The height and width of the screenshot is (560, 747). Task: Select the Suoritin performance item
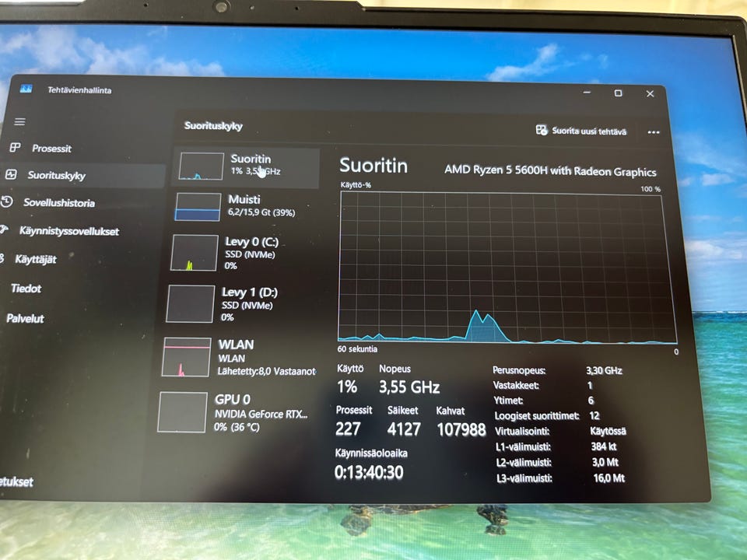(x=246, y=167)
